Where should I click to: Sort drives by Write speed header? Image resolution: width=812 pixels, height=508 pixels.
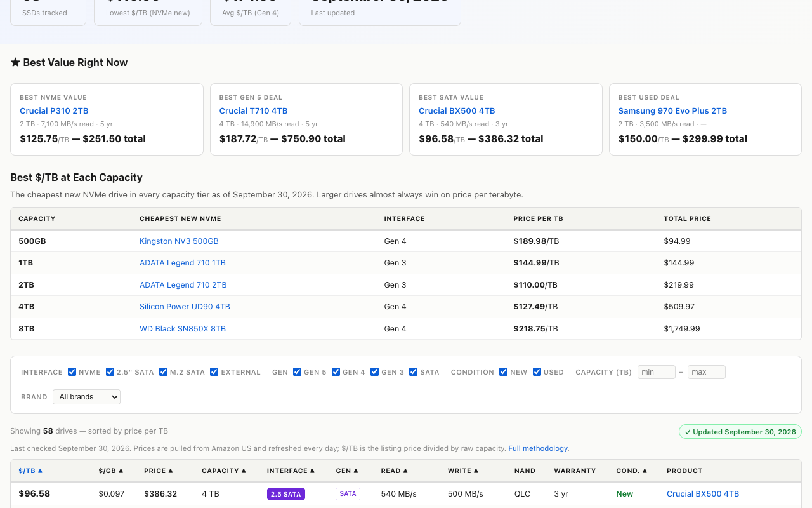point(463,471)
